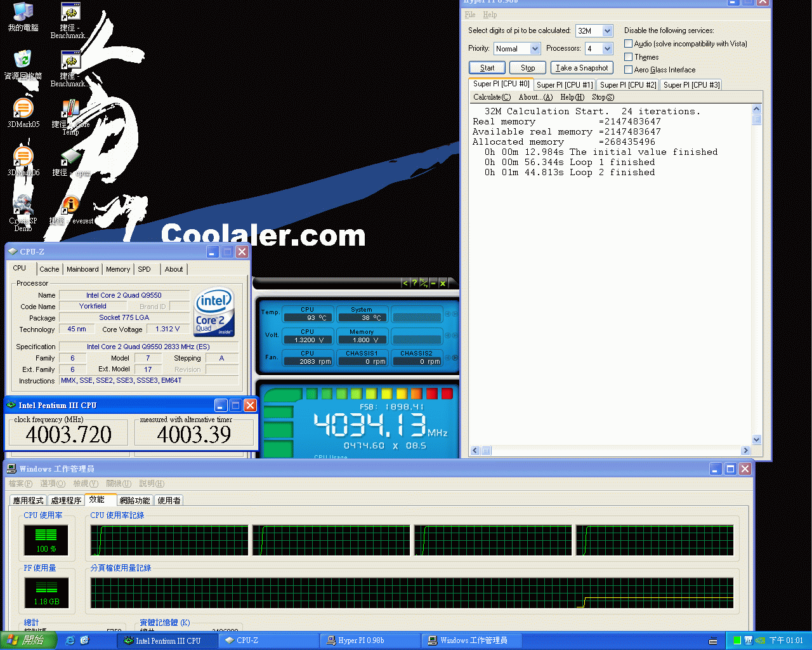Click the green square tray icon
This screenshot has height=650, width=812.
point(737,640)
